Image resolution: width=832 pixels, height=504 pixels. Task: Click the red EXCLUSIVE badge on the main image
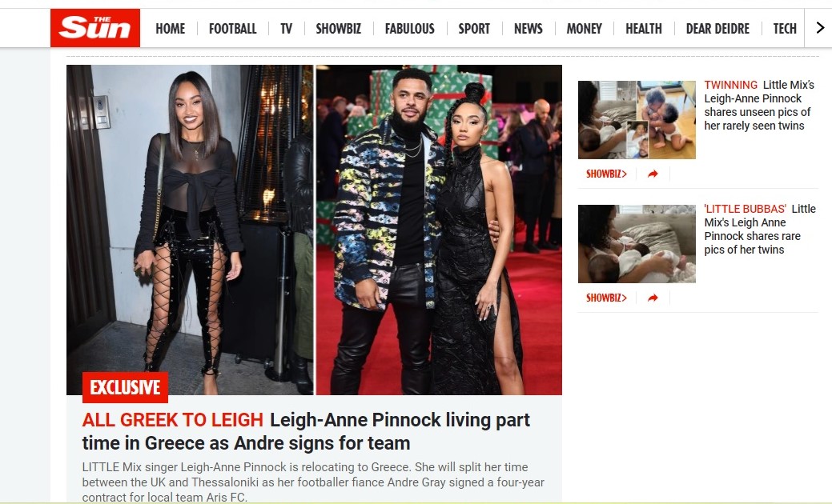coord(125,387)
